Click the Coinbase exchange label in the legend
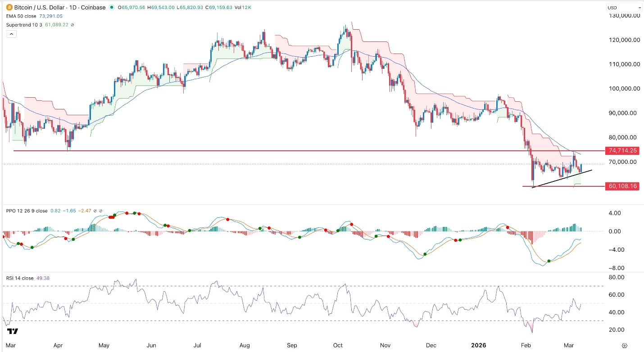Viewport: 644px width, 352px height. [93, 7]
